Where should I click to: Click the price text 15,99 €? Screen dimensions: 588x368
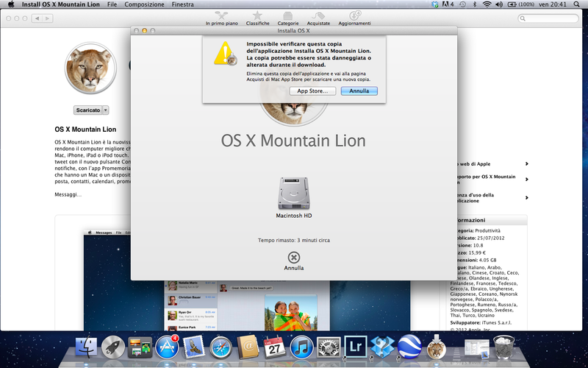[x=476, y=252]
